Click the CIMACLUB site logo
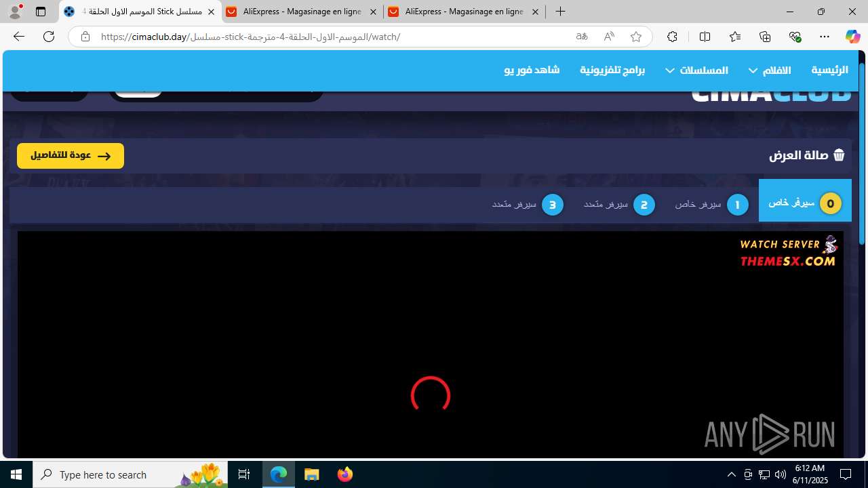Screen dimensions: 868x488 (771, 96)
